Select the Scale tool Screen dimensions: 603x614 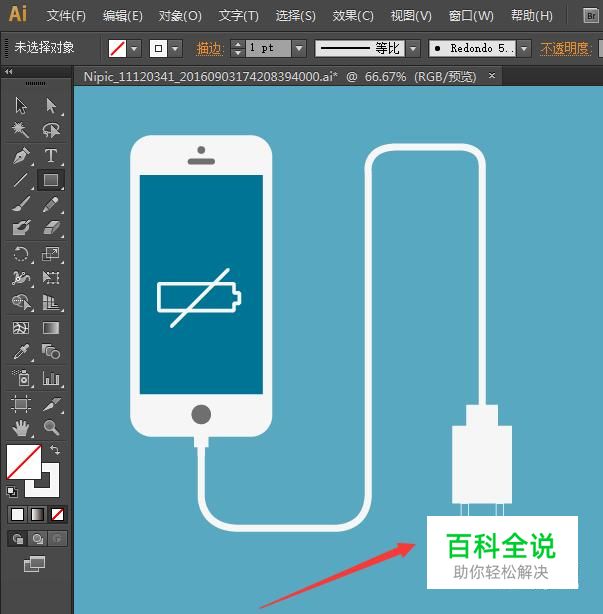click(51, 254)
